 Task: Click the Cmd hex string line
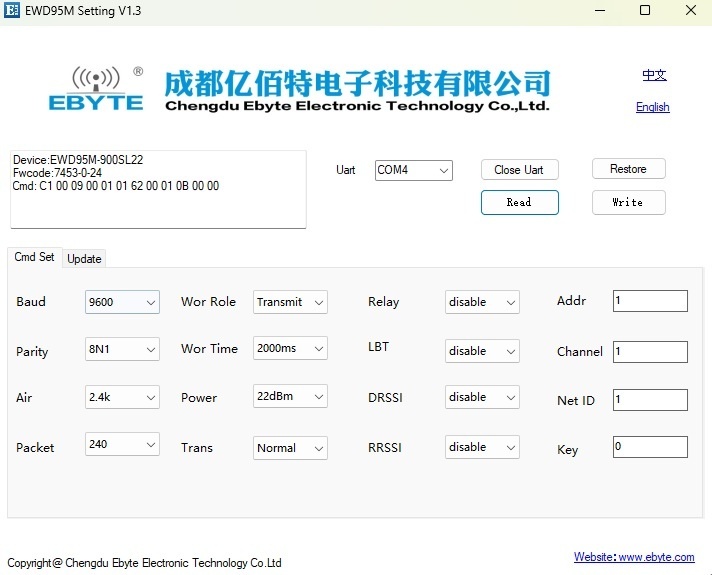pos(116,186)
